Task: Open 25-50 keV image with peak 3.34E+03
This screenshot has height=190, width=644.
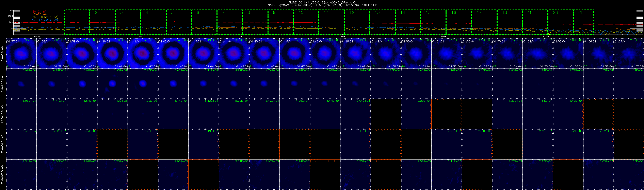Action: [21, 144]
